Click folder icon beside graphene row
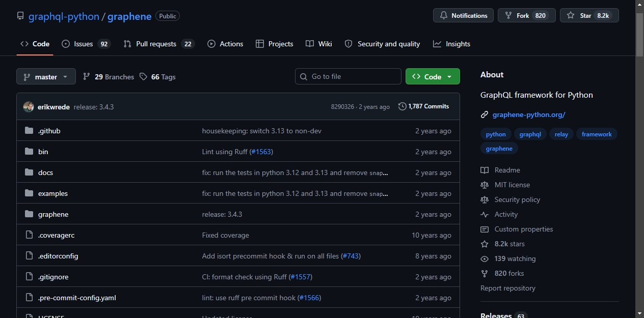Viewport: 644px width, 318px height. (29, 214)
